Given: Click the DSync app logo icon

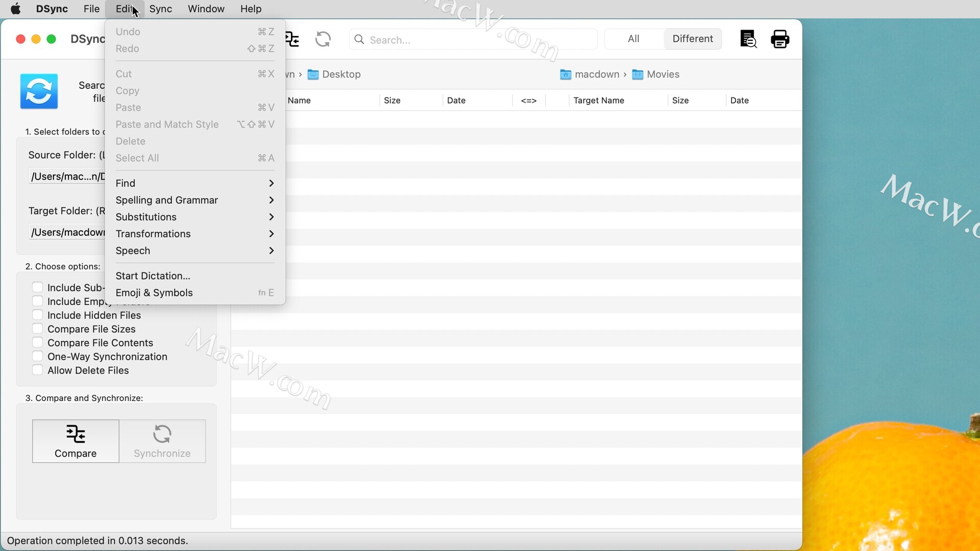Looking at the screenshot, I should [39, 91].
